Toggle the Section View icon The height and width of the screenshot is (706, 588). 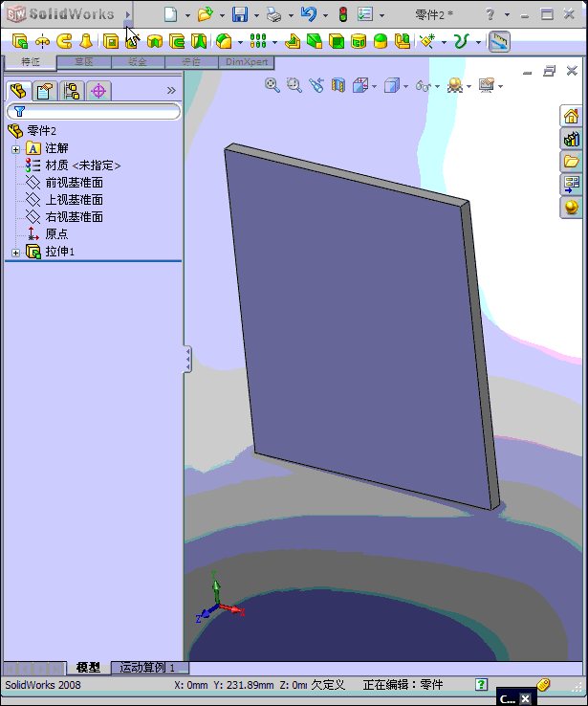tap(338, 84)
